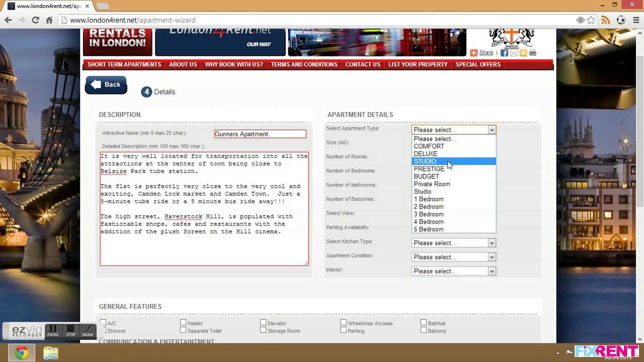Select 2 Bedroom option
Image resolution: width=644 pixels, height=362 pixels.
(x=454, y=207)
